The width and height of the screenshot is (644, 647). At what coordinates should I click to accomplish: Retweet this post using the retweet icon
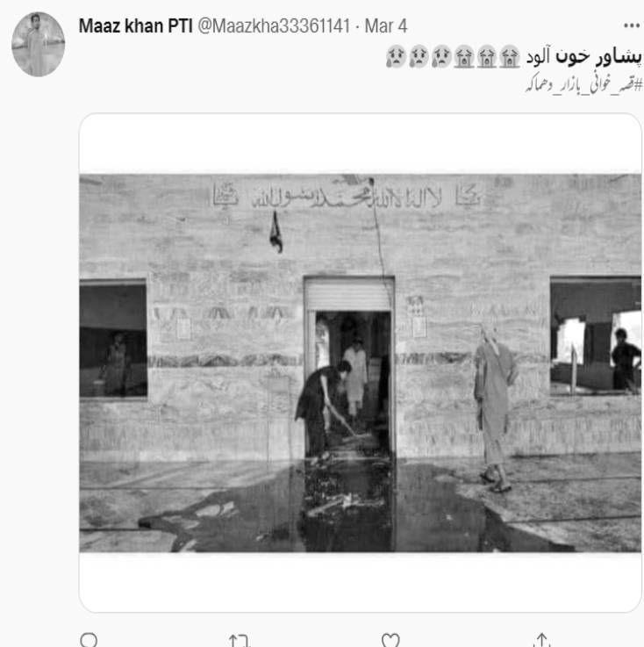(x=240, y=640)
